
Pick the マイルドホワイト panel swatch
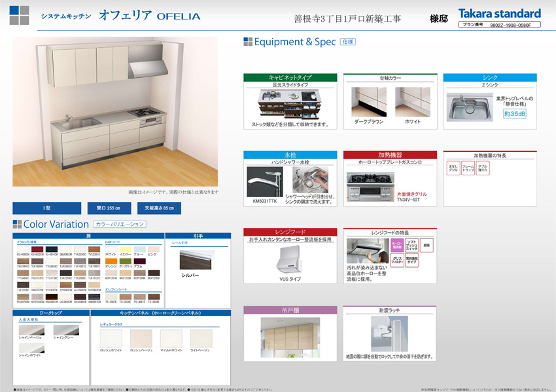click(171, 338)
